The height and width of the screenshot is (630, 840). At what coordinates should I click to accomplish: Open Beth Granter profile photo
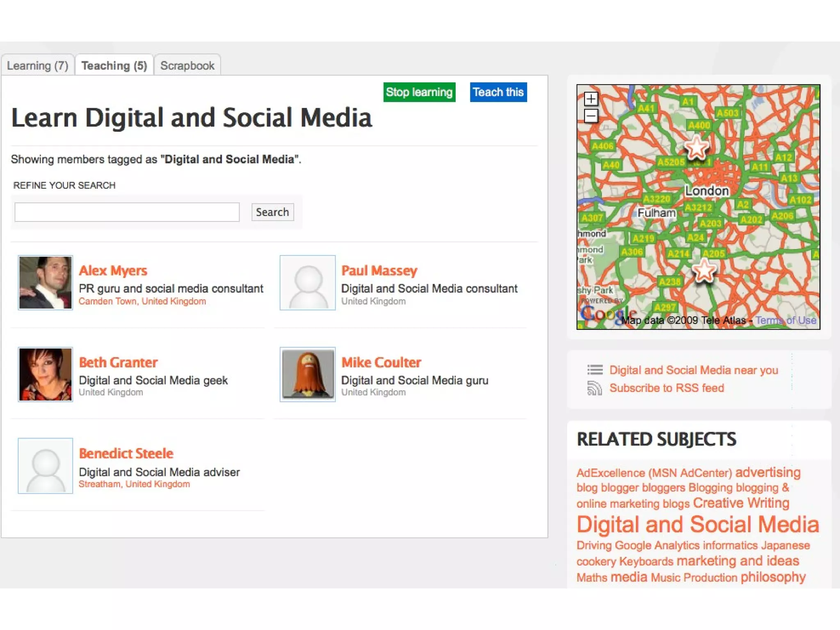coord(45,374)
